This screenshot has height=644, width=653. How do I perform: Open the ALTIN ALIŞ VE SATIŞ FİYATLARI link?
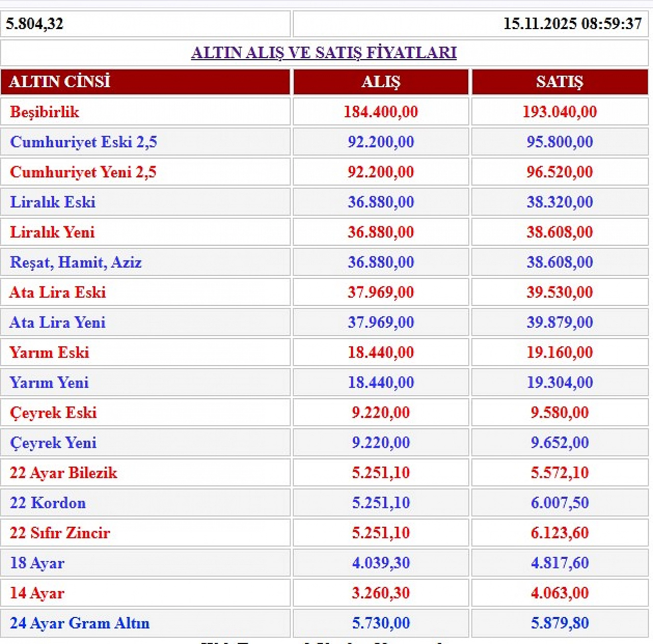(323, 53)
